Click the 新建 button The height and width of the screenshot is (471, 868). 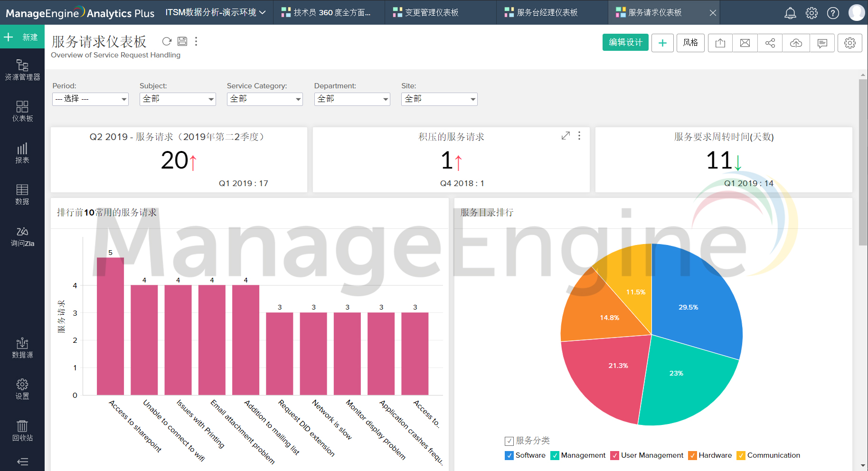[x=22, y=37]
